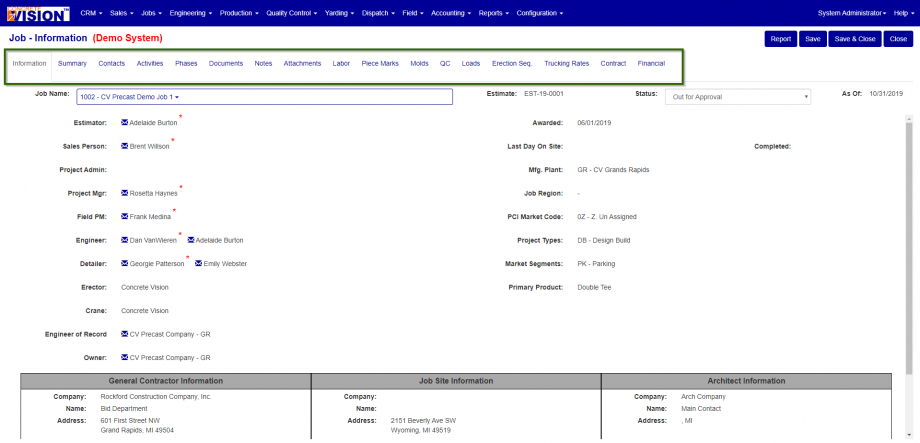Screen dimensions: 920x443
Task: Open the Production menu
Action: pos(239,13)
